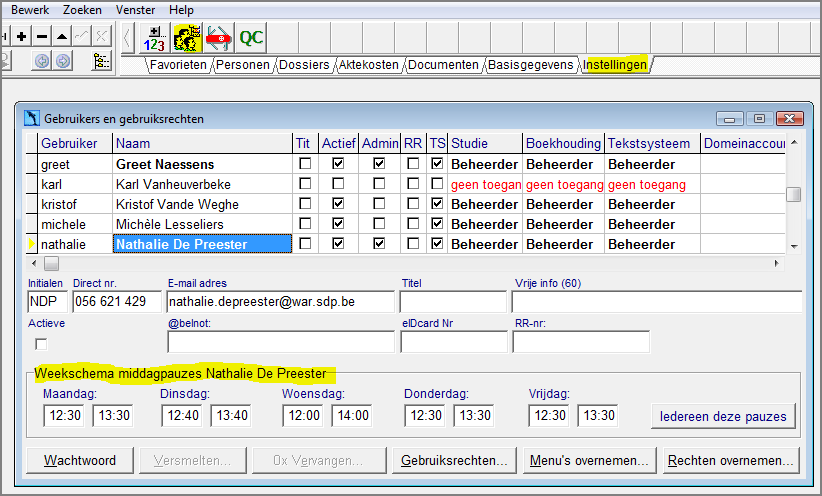Viewport: 822px width, 496px height.
Task: Toggle Actief checkbox for karl
Action: click(338, 184)
